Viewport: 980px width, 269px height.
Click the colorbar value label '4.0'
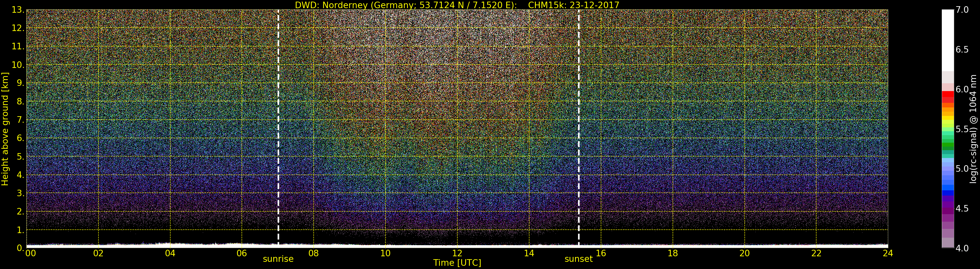962,248
